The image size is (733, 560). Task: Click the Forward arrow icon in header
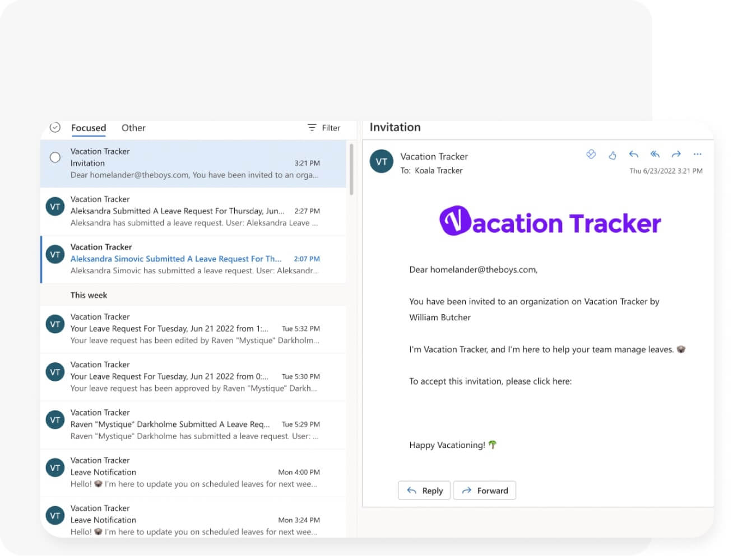pos(676,155)
